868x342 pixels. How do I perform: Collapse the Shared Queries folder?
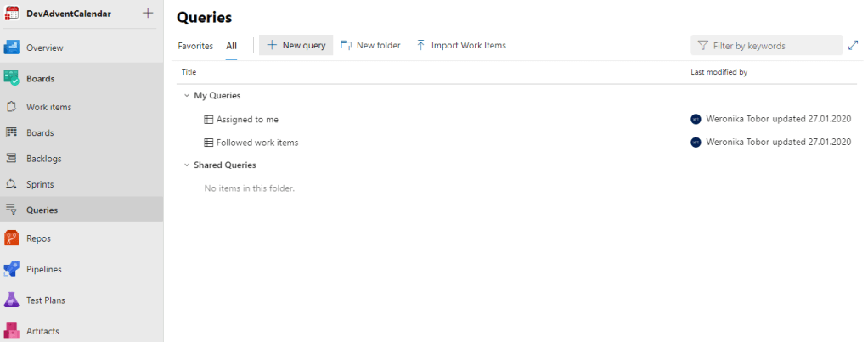[186, 165]
